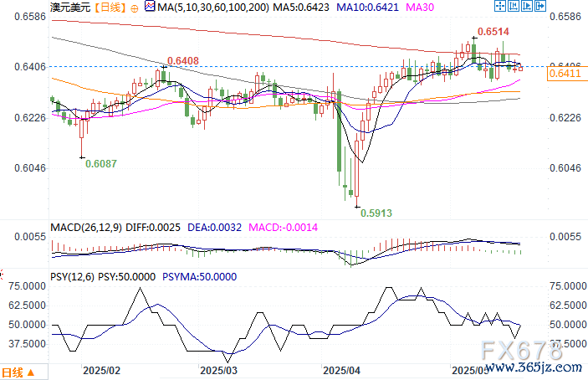Click the 0.6411 current price tag
This screenshot has width=588, height=380.
565,73
